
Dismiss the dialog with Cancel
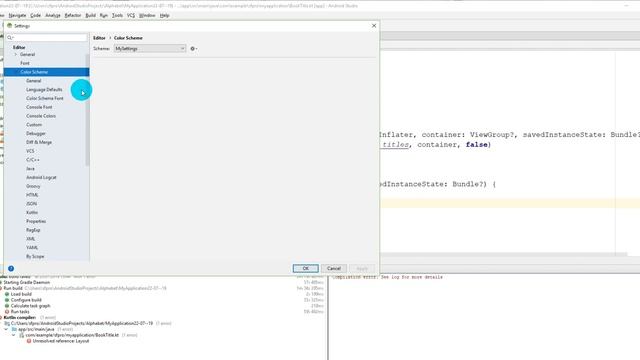click(333, 269)
